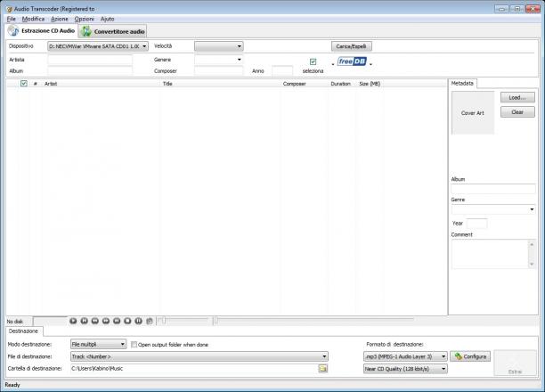Click the Comment text area
545x392 pixels.
click(x=490, y=254)
